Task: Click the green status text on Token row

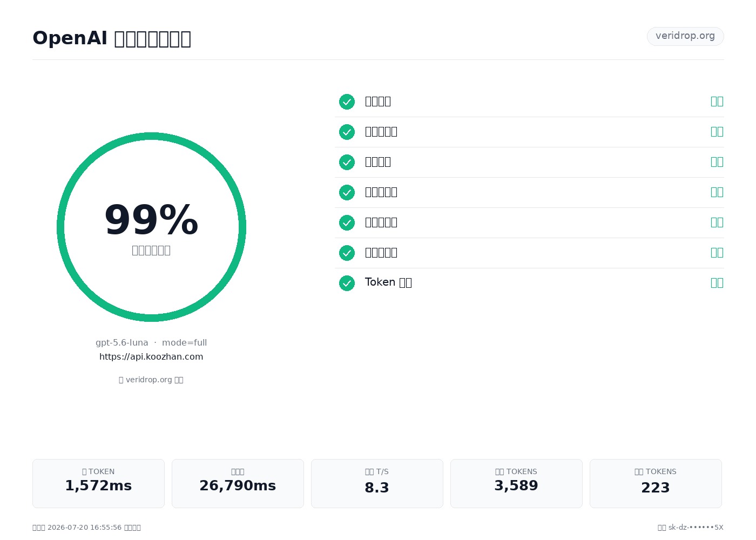Action: tap(717, 282)
